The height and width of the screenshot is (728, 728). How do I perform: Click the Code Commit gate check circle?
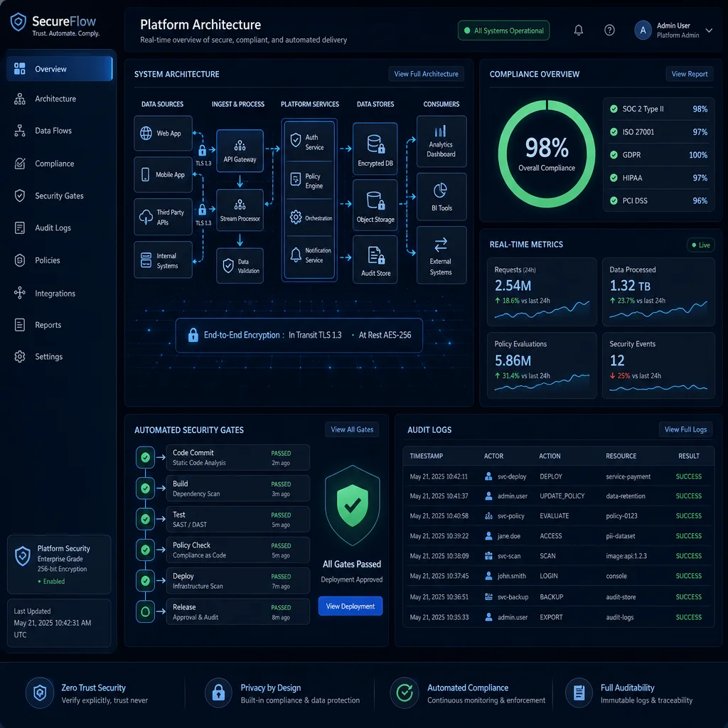pyautogui.click(x=145, y=457)
